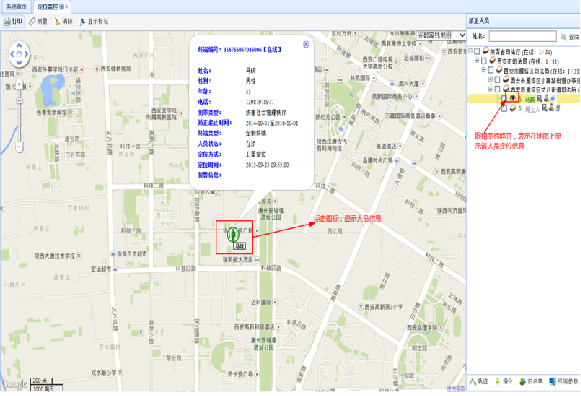Click the printer icon in the toolbar

pos(7,22)
